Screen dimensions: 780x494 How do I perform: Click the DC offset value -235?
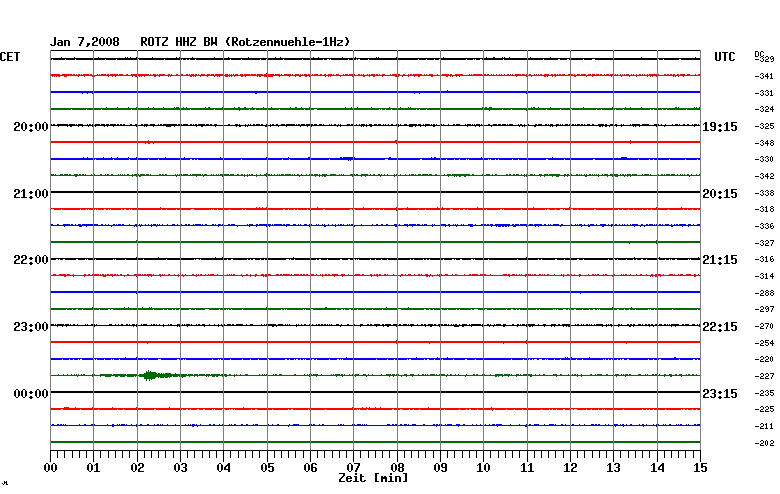pos(765,393)
